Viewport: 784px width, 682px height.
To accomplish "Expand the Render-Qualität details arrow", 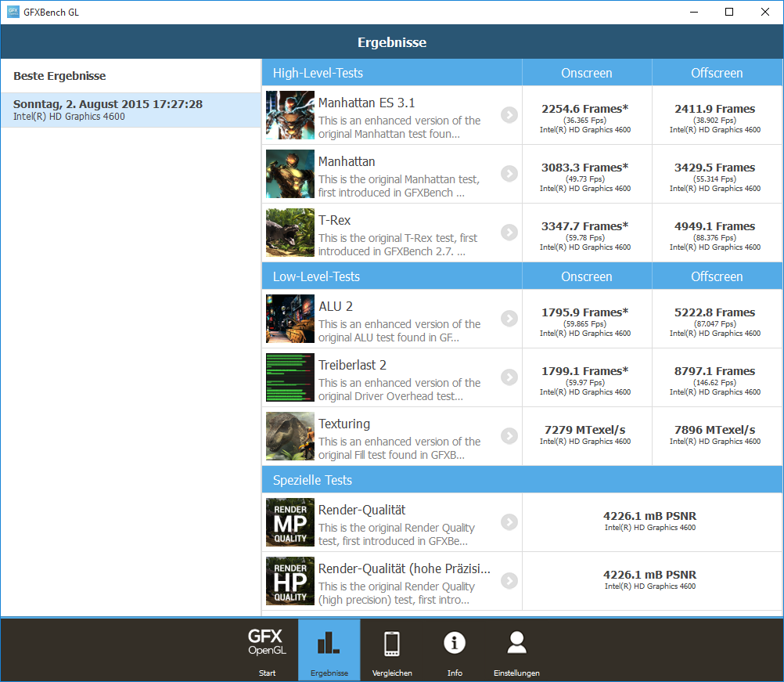I will pos(509,522).
